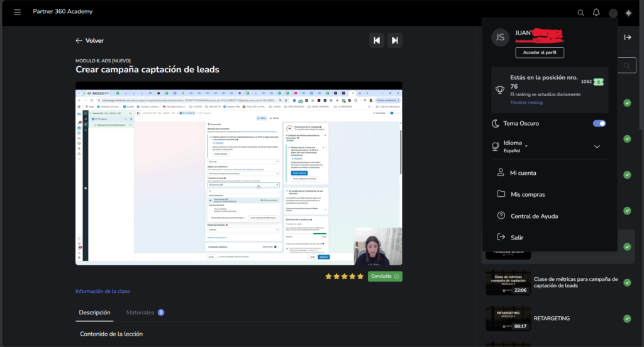Click the round user avatar in top bar
The image size is (644, 347).
pyautogui.click(x=613, y=13)
